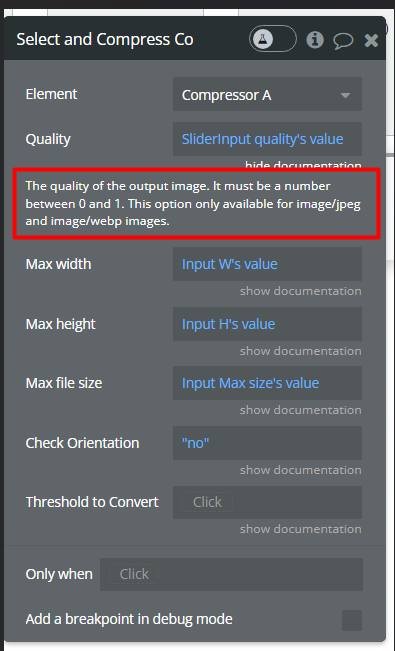Enable Add a breakpoint in debug mode

352,620
